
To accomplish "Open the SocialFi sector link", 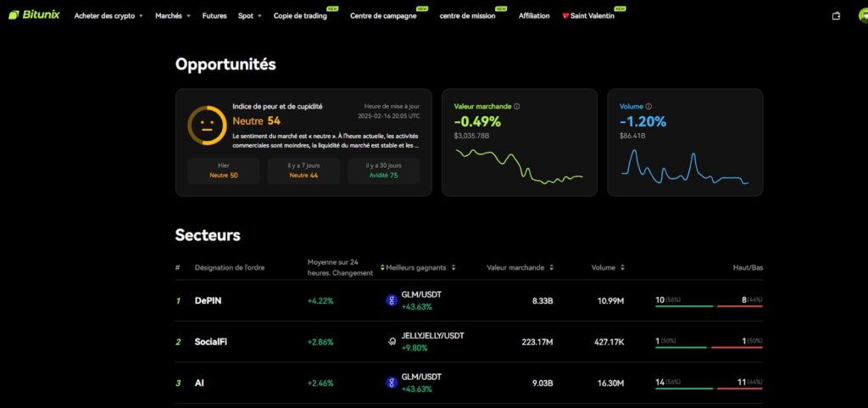I will pyautogui.click(x=211, y=342).
